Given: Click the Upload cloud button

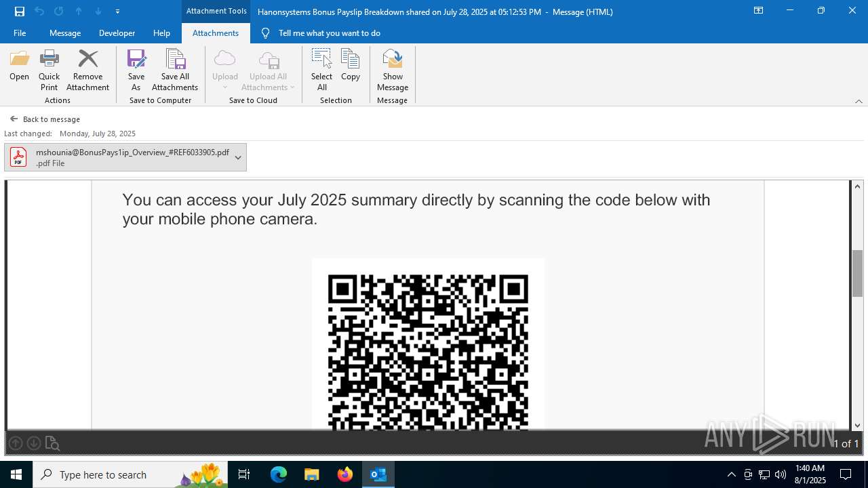Looking at the screenshot, I should [x=225, y=70].
